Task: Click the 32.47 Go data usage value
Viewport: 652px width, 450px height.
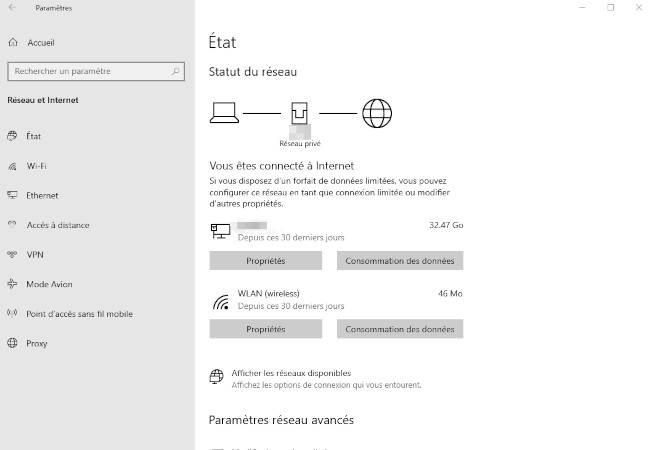Action: [x=446, y=225]
